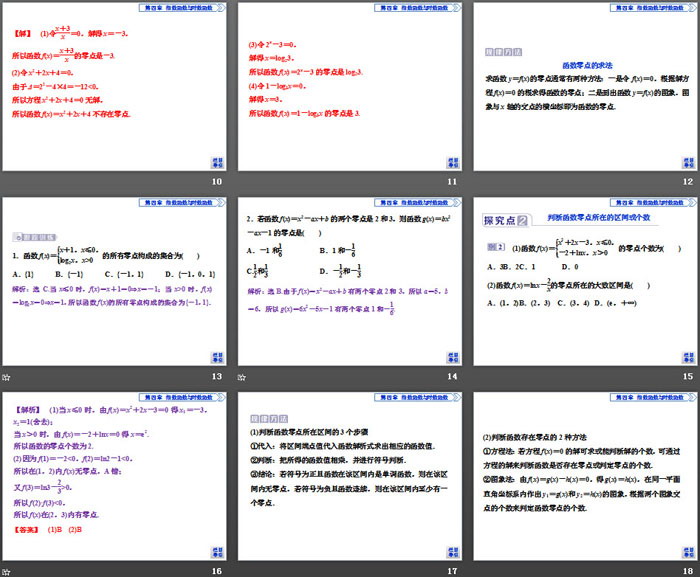Select slide 18 thumbnail
700x577 pixels.
click(583, 476)
